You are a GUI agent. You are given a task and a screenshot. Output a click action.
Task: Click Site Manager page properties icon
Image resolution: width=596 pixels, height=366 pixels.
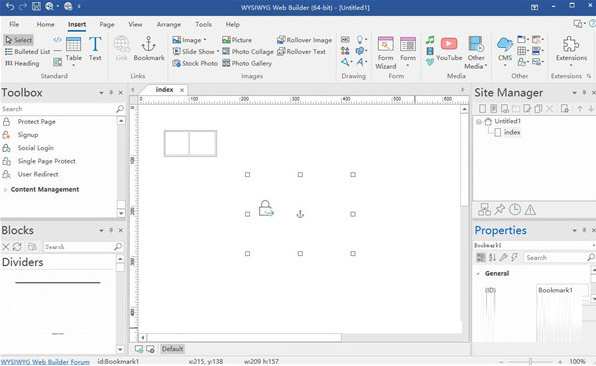564,109
